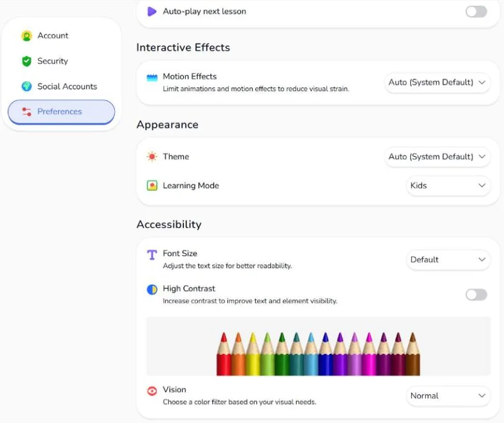Go to Security settings
504x423 pixels.
click(61, 61)
